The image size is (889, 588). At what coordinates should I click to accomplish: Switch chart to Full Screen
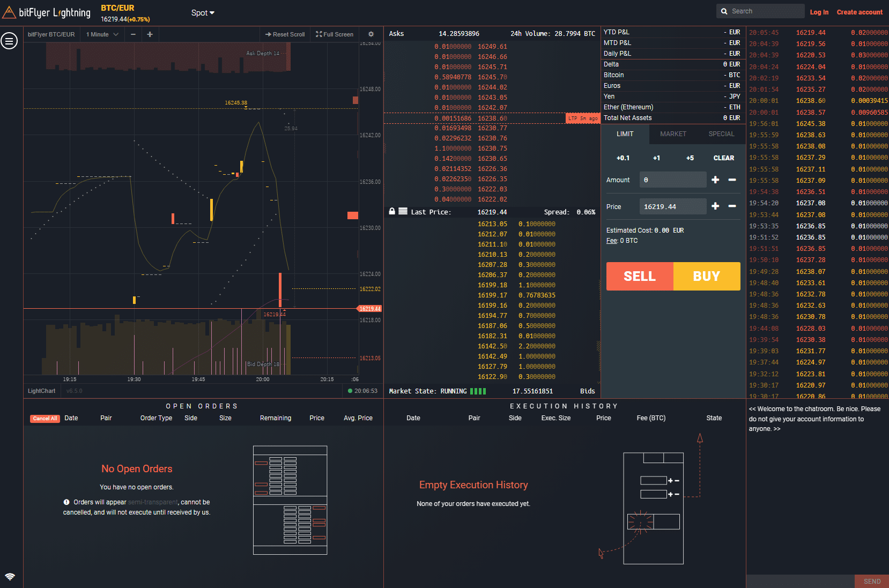335,34
